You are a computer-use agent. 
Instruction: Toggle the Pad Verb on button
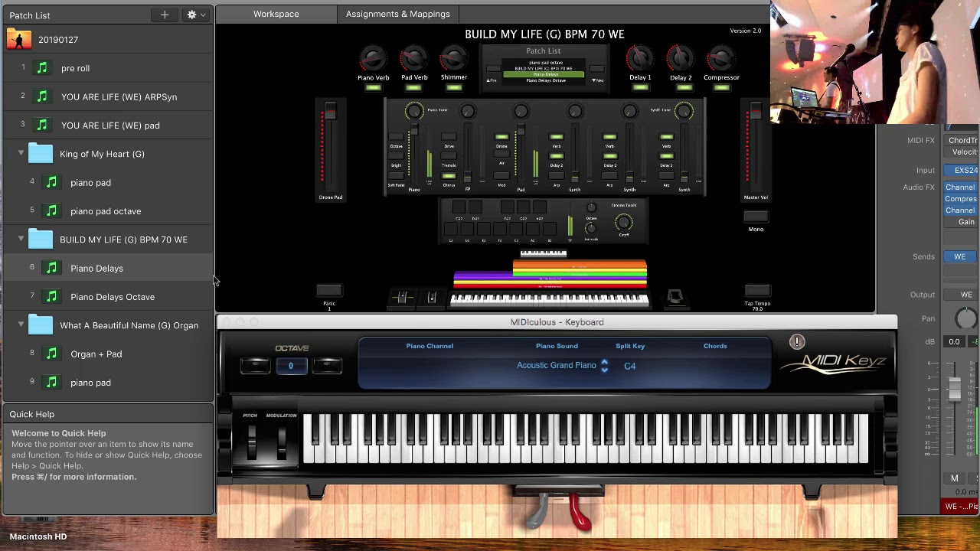click(x=414, y=88)
